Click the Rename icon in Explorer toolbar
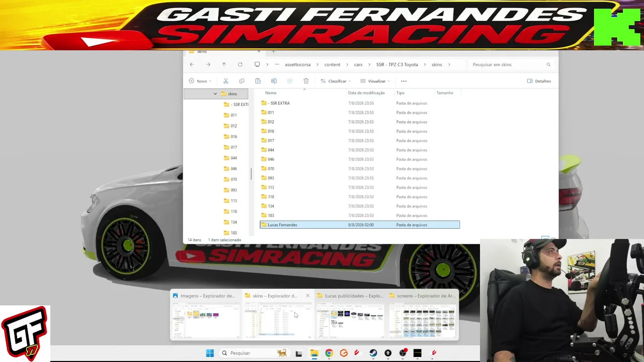Viewport: 644px width, 362px height. (274, 81)
